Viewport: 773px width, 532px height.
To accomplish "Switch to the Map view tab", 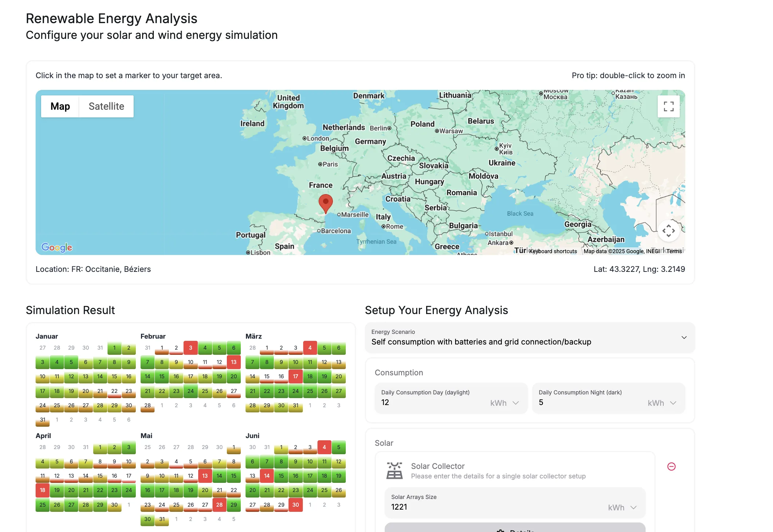I will click(60, 106).
